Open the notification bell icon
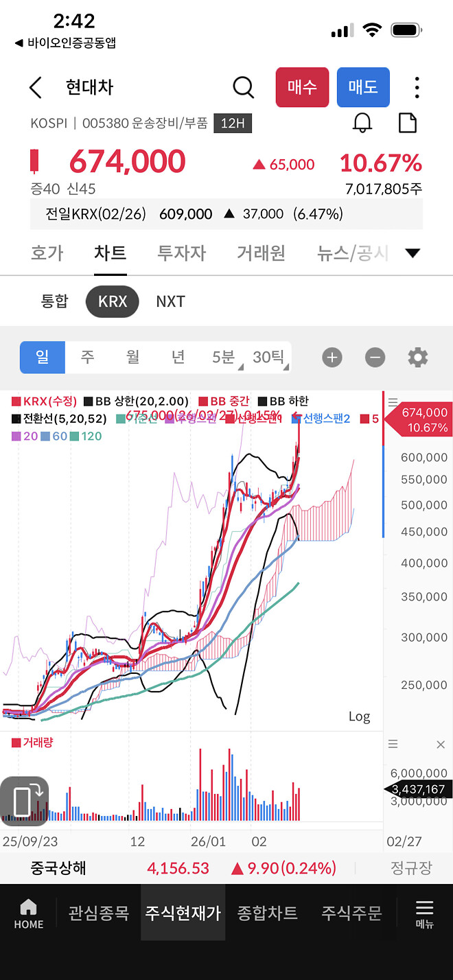Screen dimensions: 453x980 [363, 123]
